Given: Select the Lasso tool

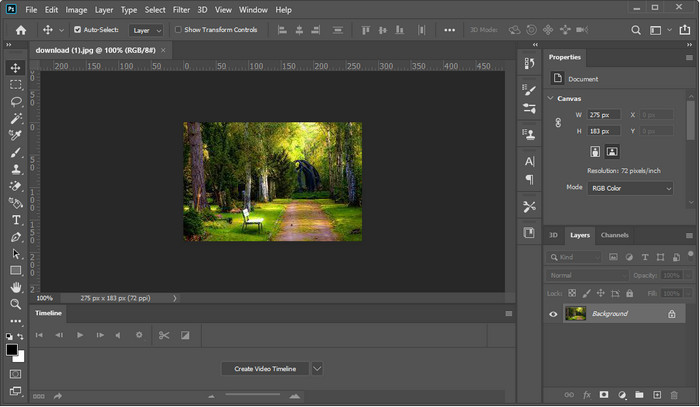Looking at the screenshot, I should [16, 101].
